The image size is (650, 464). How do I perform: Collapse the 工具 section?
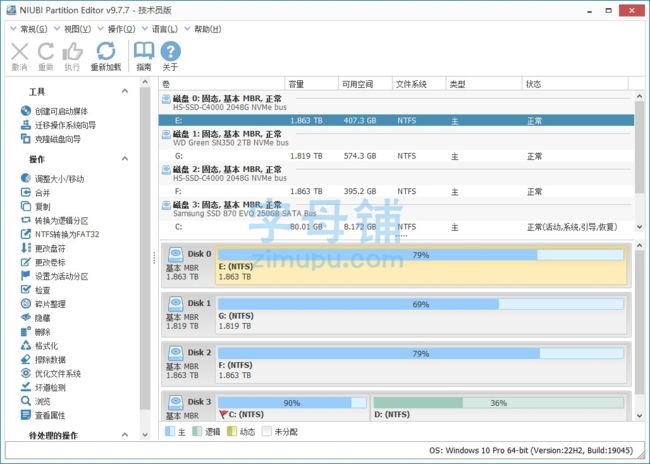click(125, 91)
